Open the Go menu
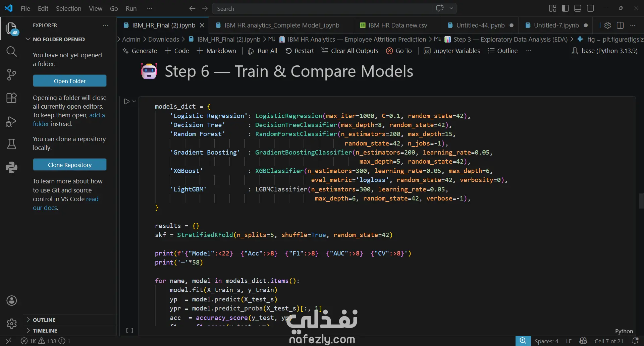This screenshot has height=346, width=644. [114, 8]
